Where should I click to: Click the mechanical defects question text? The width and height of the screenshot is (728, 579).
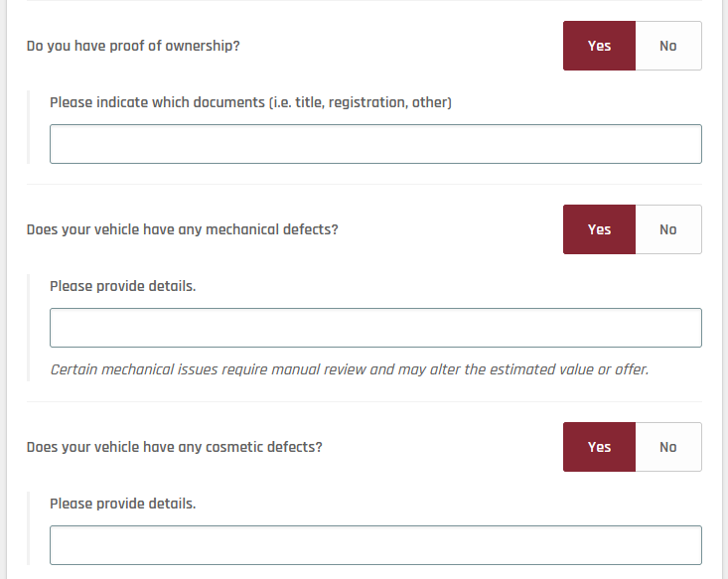pyautogui.click(x=182, y=229)
